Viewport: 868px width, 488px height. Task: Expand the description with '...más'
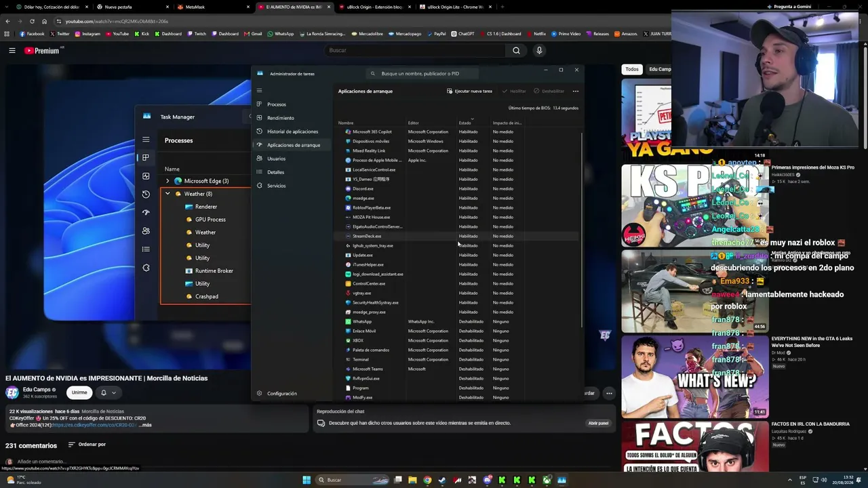pyautogui.click(x=145, y=425)
